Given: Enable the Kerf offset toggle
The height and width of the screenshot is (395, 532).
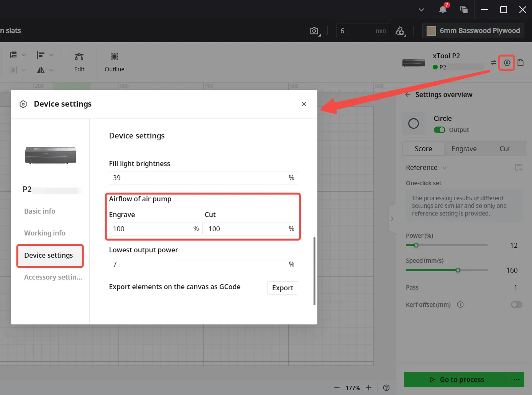Looking at the screenshot, I should [517, 304].
